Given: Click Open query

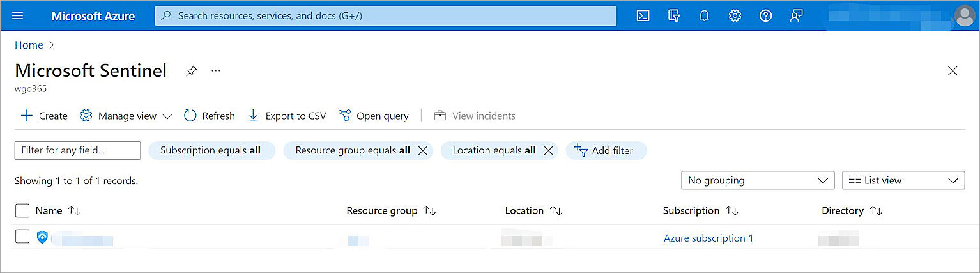Looking at the screenshot, I should click(x=374, y=116).
